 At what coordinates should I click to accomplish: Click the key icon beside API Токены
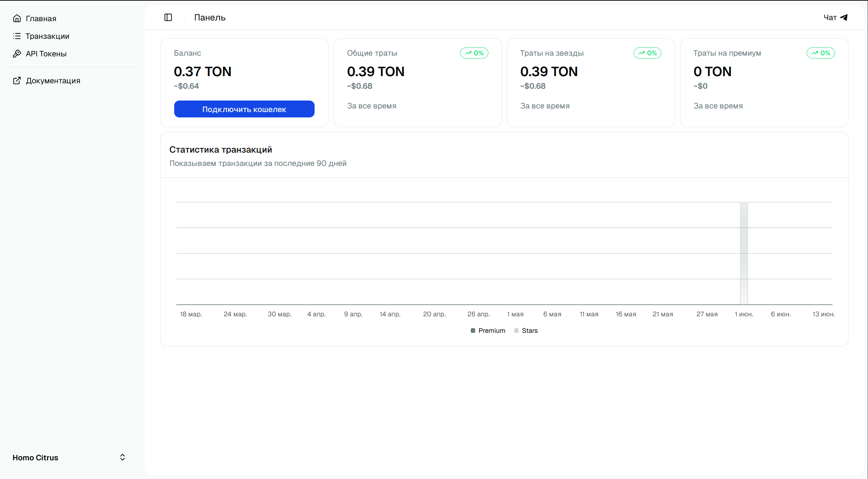[17, 54]
